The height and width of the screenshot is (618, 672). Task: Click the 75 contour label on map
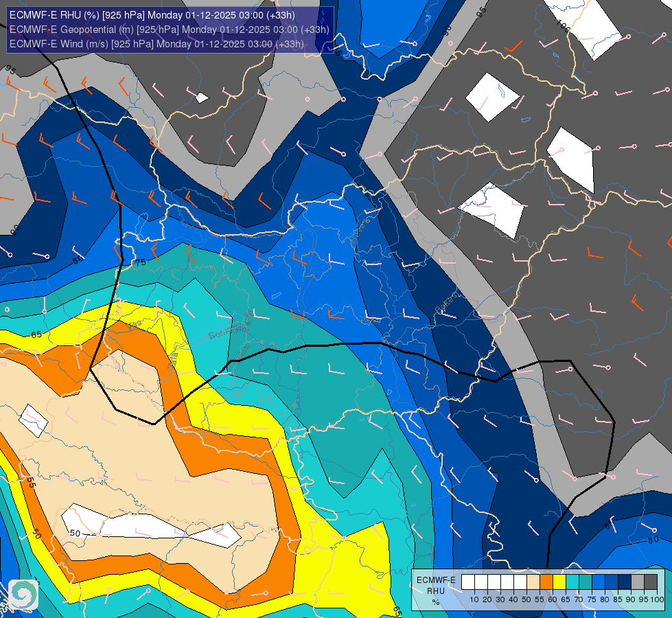pos(140,262)
